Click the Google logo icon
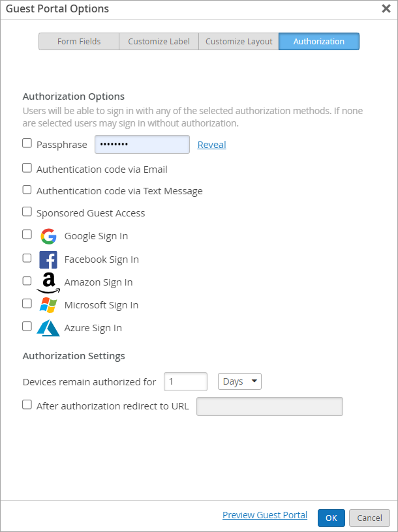Screen dimensions: 398x532 (48, 236)
